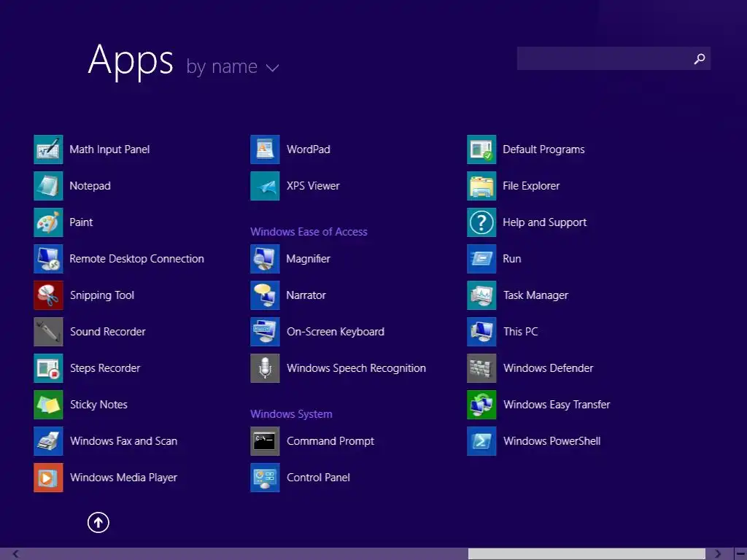Launch Notepad via its icon
Image resolution: width=747 pixels, height=560 pixels.
click(48, 186)
